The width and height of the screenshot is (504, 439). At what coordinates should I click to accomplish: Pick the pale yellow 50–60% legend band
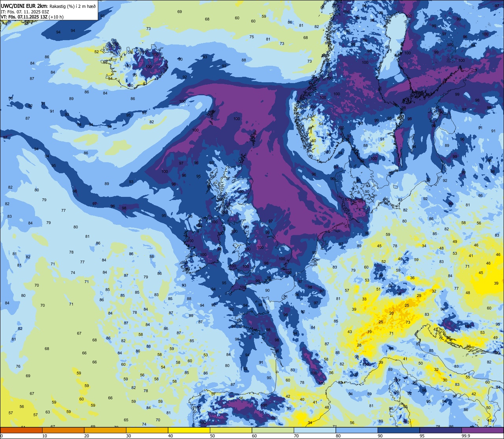(231, 430)
